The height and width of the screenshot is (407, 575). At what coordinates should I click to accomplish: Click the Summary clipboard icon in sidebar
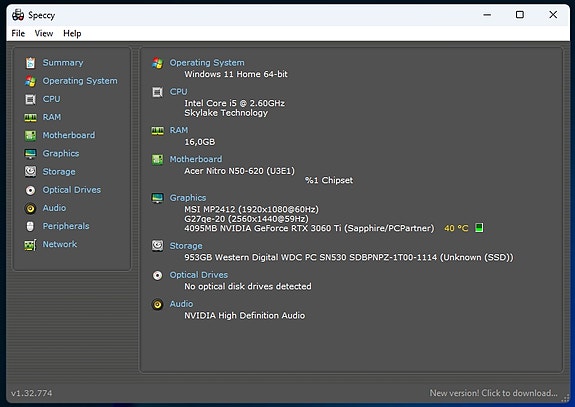pyautogui.click(x=30, y=63)
